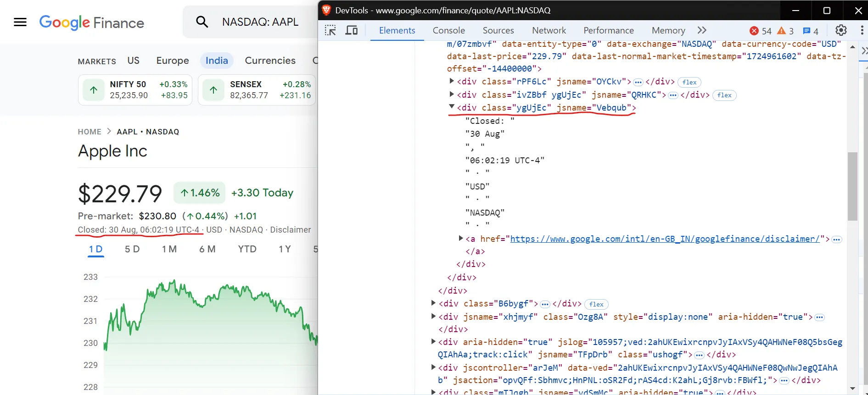This screenshot has width=868, height=395.
Task: Select the US markets tab
Action: [x=134, y=61]
